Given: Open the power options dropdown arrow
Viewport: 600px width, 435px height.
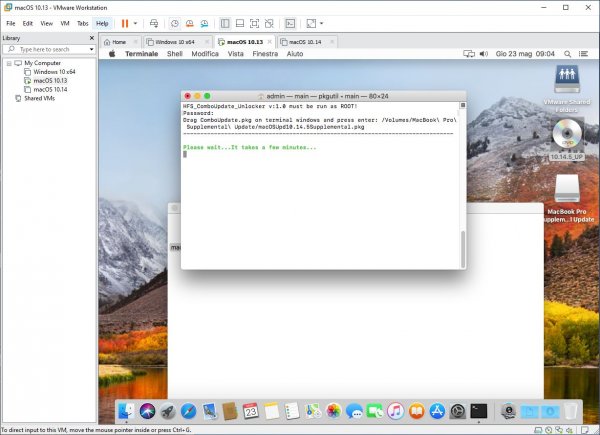Looking at the screenshot, I should (x=137, y=23).
